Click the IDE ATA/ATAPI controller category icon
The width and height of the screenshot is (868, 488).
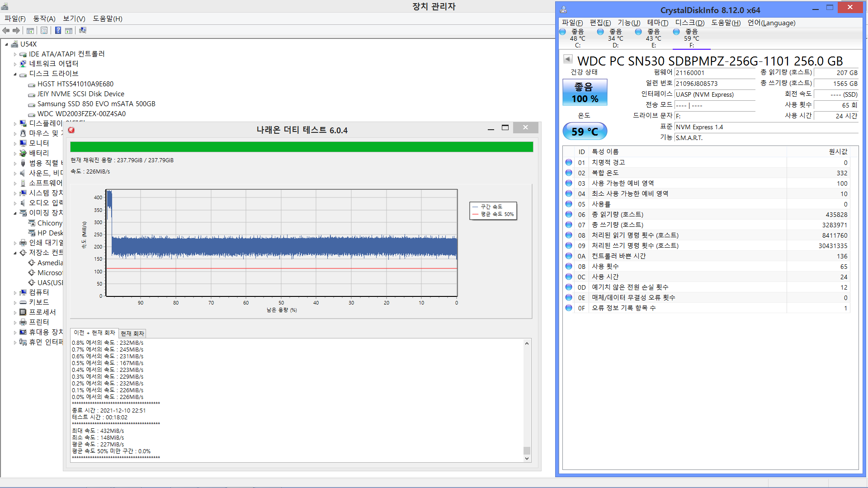[23, 54]
